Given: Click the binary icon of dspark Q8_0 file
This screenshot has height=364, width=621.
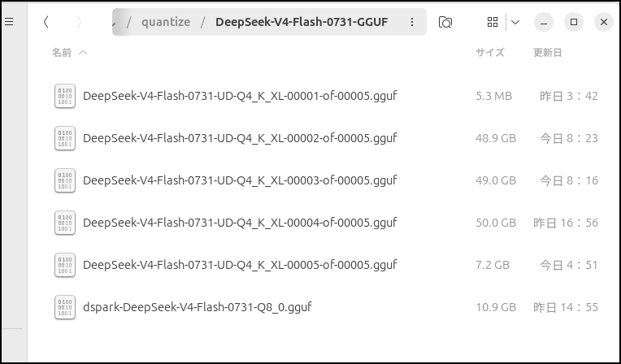Looking at the screenshot, I should point(65,307).
